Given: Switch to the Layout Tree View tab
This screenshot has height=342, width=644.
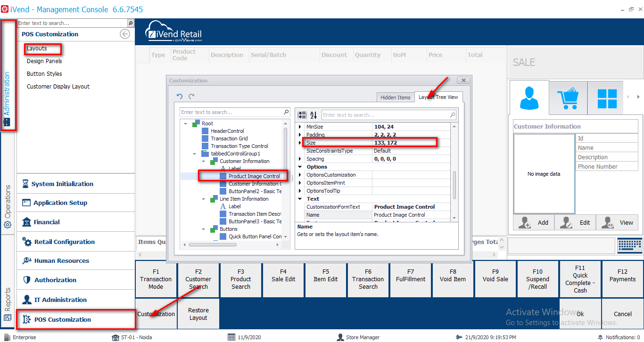Looking at the screenshot, I should (438, 97).
